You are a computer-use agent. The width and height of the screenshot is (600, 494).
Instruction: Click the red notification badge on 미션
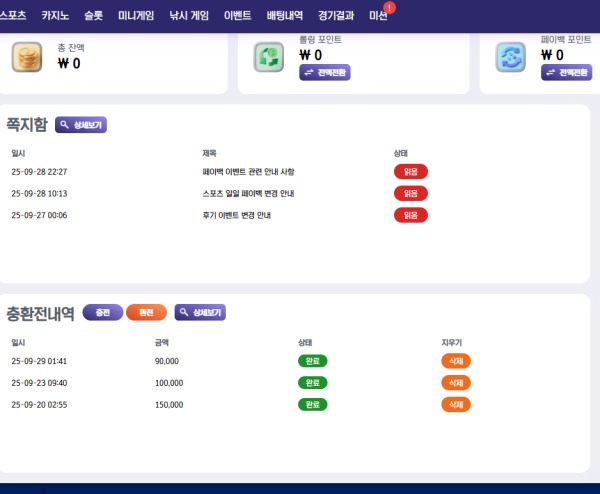click(389, 8)
